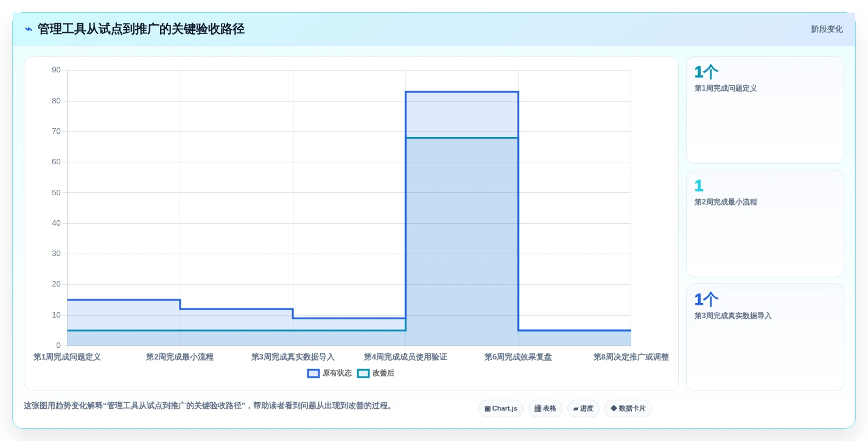Click the lightning icon beside the title

[x=29, y=29]
